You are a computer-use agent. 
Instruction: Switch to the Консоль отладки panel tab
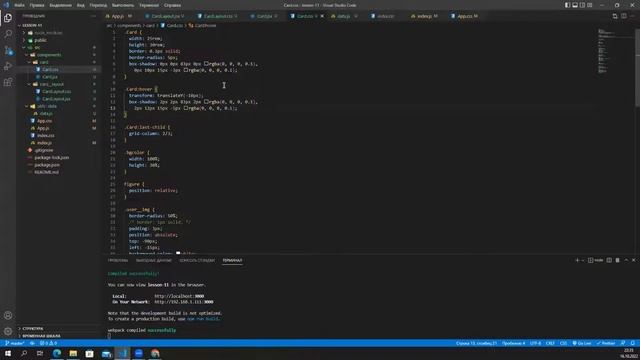point(197,260)
